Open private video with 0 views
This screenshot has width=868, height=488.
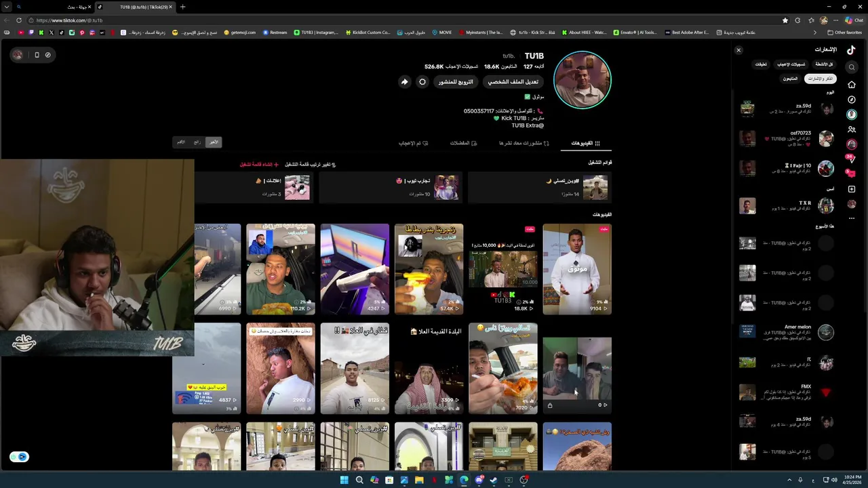click(x=577, y=368)
